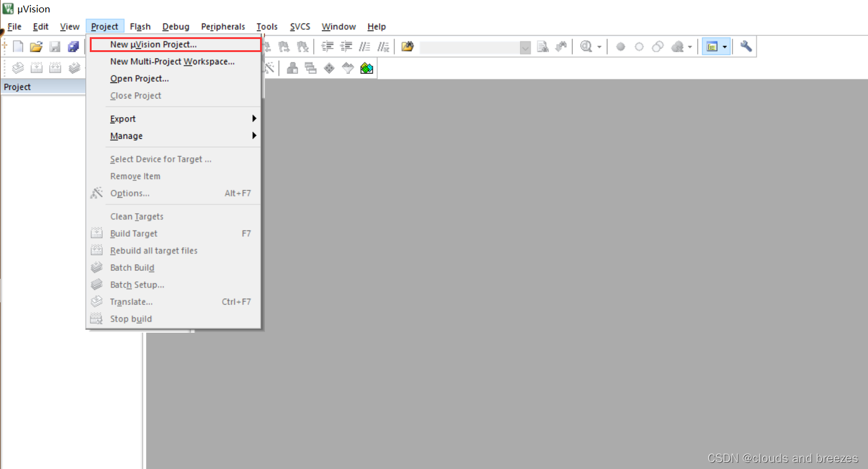Viewport: 868px width, 469px height.
Task: Open dropdown arrow beside debug session icon
Action: (599, 47)
